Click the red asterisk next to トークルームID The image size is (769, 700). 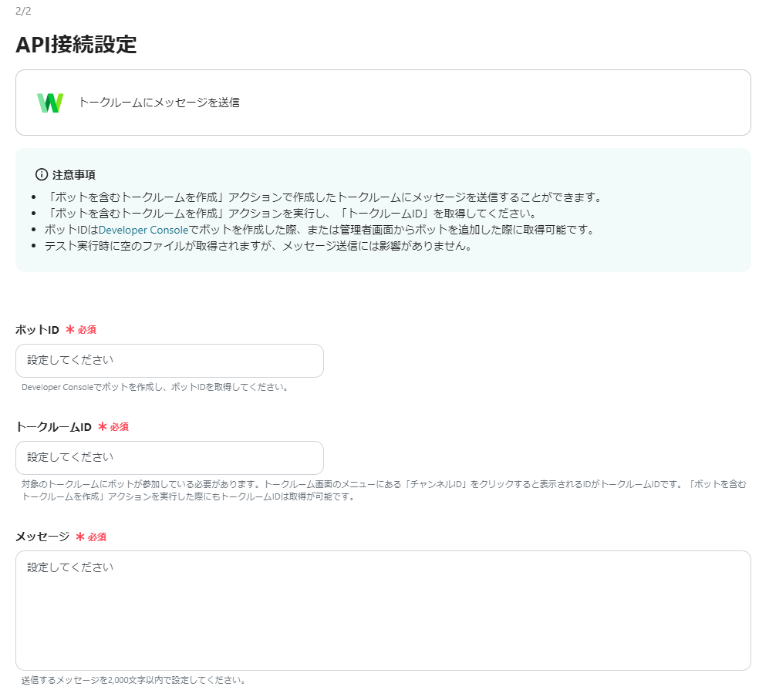tap(103, 427)
